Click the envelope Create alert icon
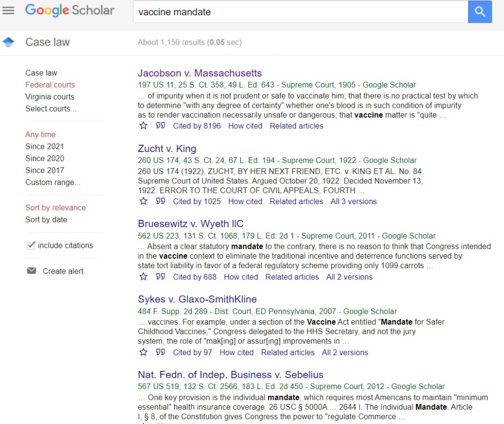The image size is (504, 424). pyautogui.click(x=31, y=271)
